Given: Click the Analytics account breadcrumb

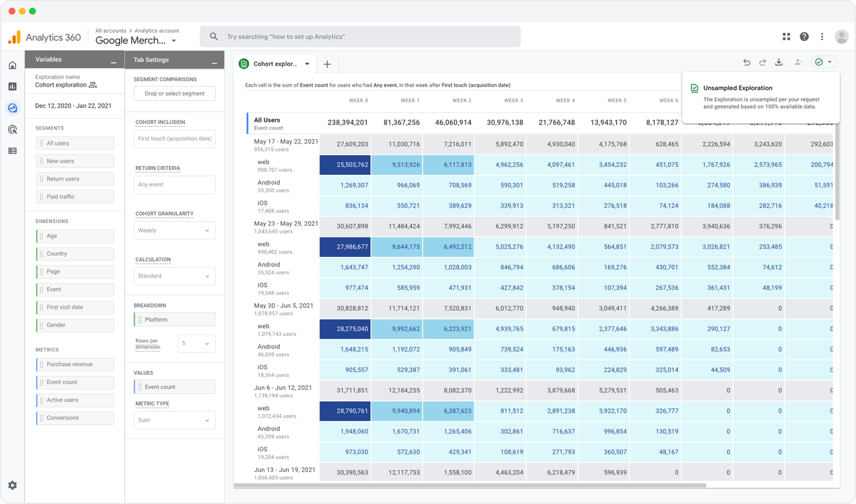Looking at the screenshot, I should 157,31.
